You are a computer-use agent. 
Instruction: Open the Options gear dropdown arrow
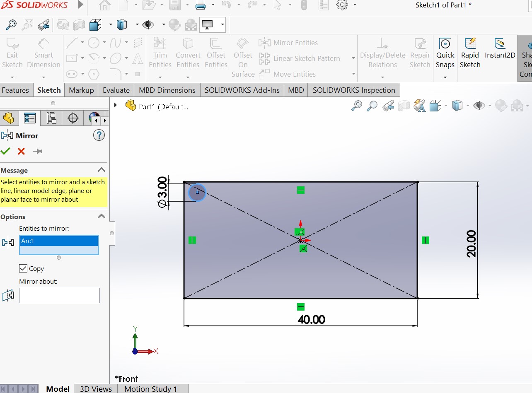(x=355, y=5)
